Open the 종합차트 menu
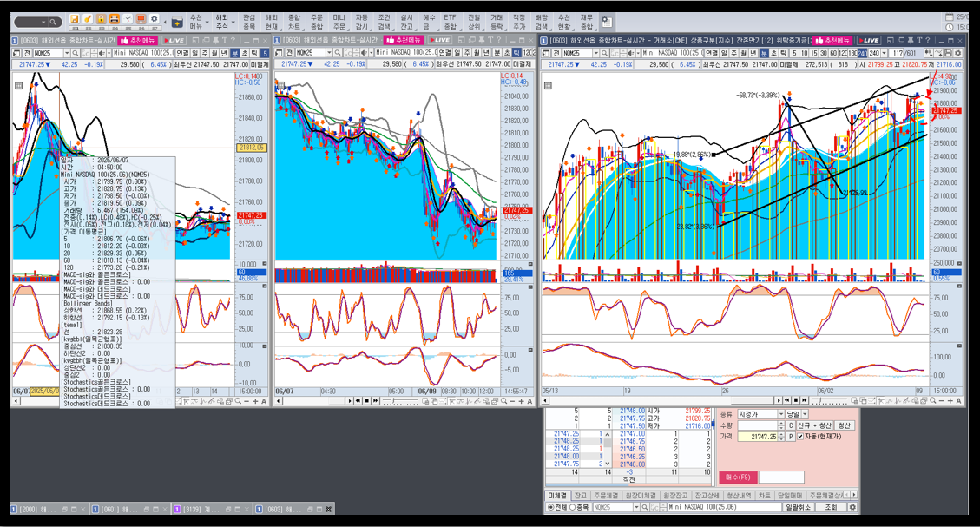 [293, 23]
